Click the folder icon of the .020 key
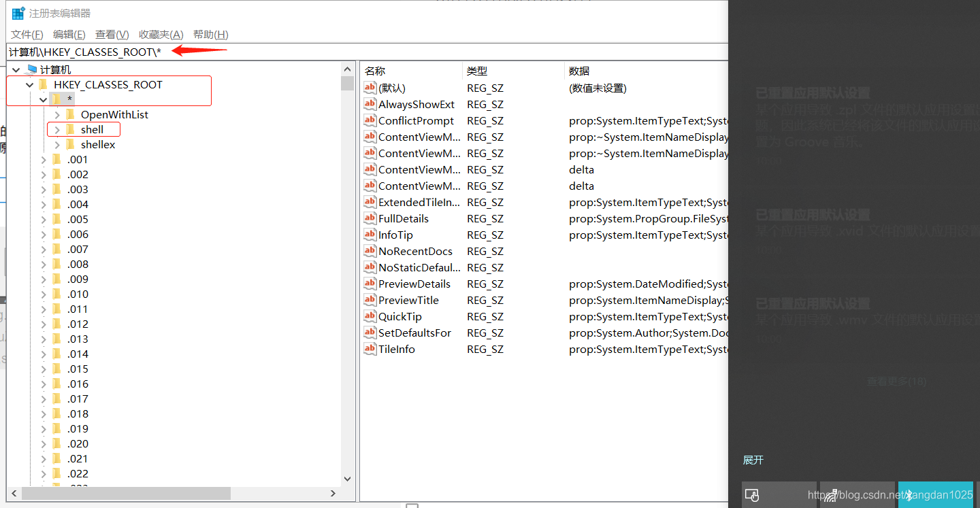 coord(57,443)
